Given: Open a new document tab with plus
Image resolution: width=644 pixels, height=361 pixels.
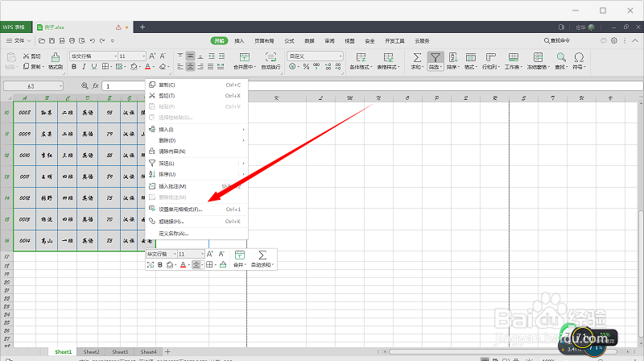Looking at the screenshot, I should 142,27.
